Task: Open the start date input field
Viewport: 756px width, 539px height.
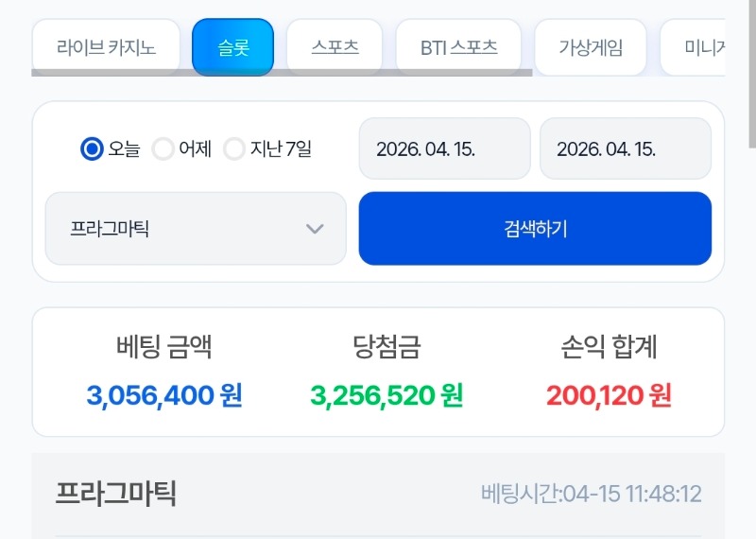Action: pyautogui.click(x=444, y=148)
